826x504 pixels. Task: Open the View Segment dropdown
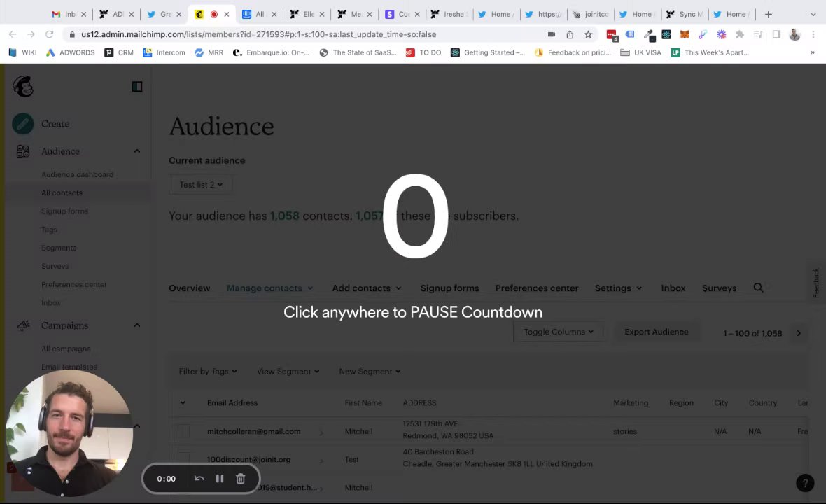288,371
